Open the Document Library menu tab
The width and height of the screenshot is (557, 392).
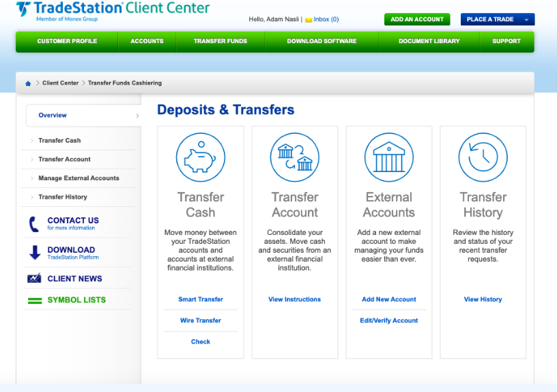(x=429, y=41)
